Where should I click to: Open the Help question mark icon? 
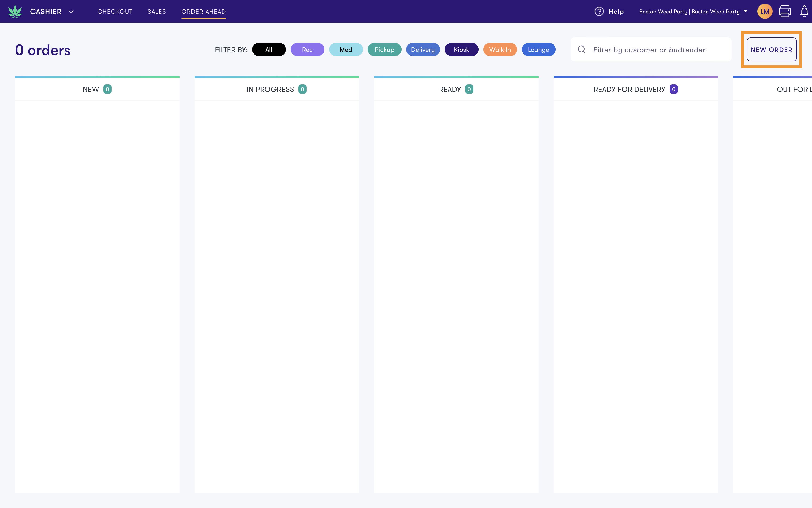point(599,12)
